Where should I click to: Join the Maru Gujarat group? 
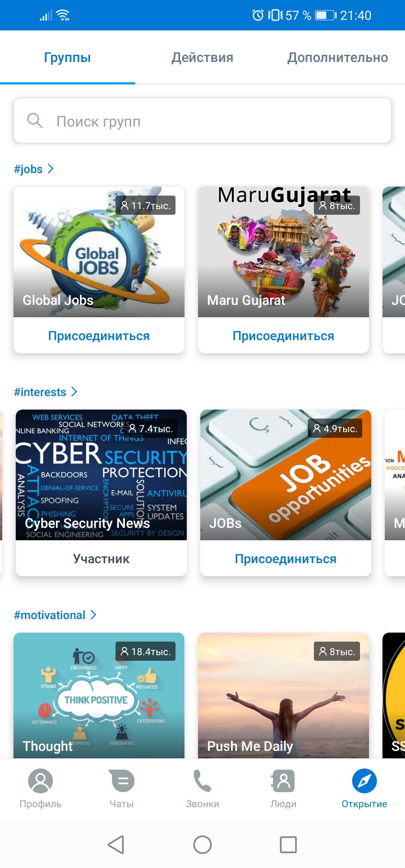[283, 336]
